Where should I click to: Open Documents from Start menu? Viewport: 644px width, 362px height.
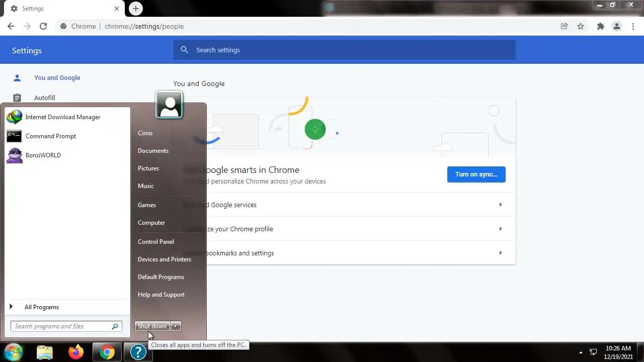coord(153,151)
